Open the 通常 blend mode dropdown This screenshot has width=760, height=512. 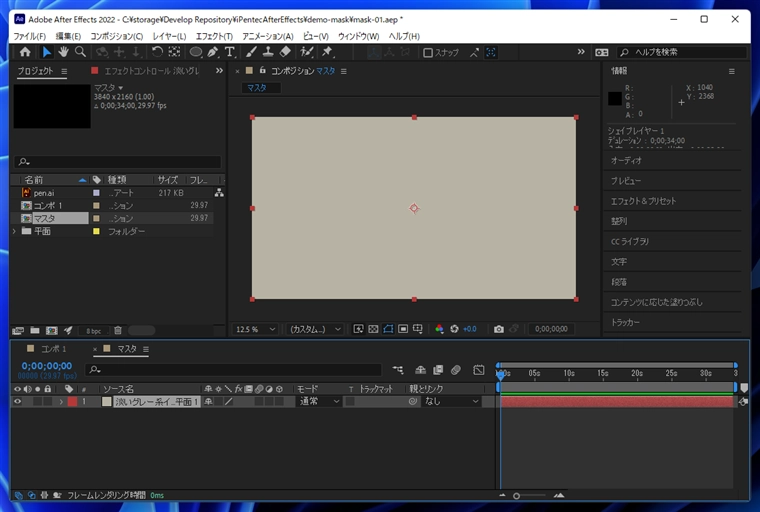[x=318, y=402]
